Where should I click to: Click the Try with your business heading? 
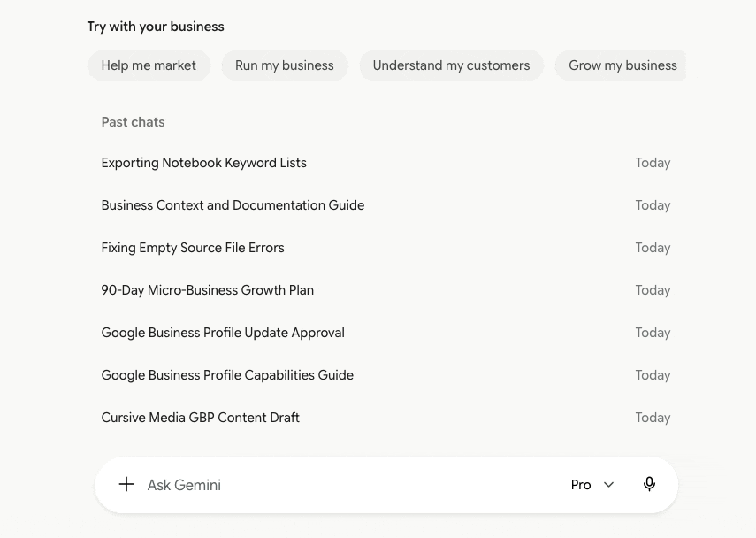coord(156,27)
